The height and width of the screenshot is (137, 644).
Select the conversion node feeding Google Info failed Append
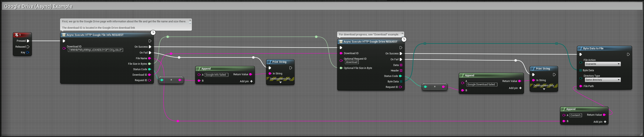pos(171,80)
